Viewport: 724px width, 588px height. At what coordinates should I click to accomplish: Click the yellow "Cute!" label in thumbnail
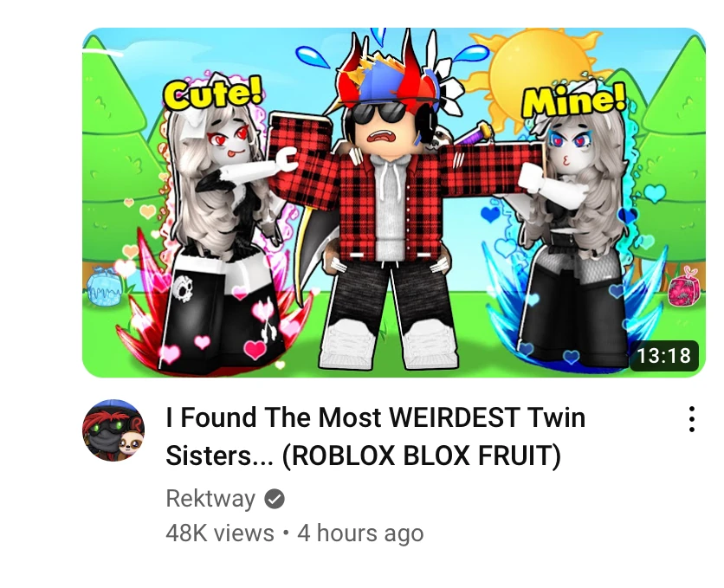click(x=213, y=94)
